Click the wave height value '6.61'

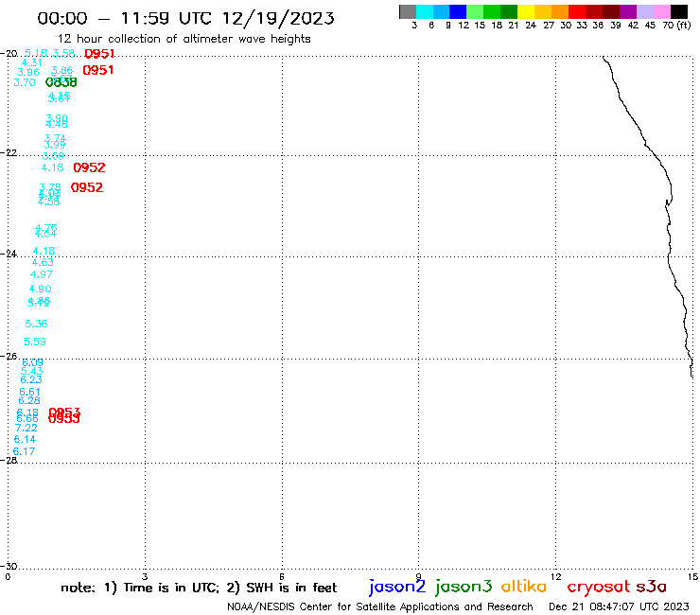29,392
